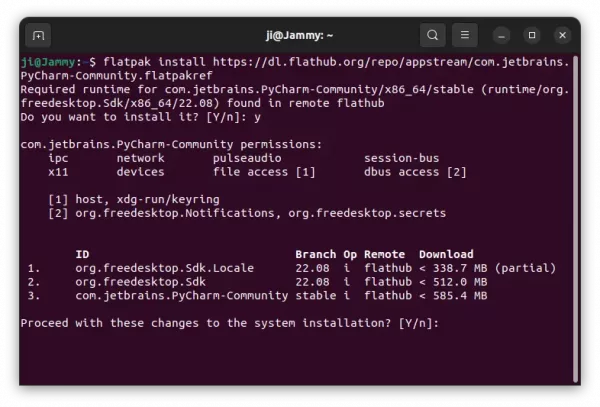This screenshot has width=600, height=407.
Task: Click the ji@Jammy prompt text
Action: pos(48,62)
